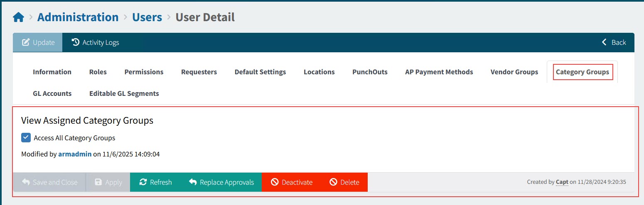Show the Default Settings tab
This screenshot has height=205, width=644.
pos(260,72)
